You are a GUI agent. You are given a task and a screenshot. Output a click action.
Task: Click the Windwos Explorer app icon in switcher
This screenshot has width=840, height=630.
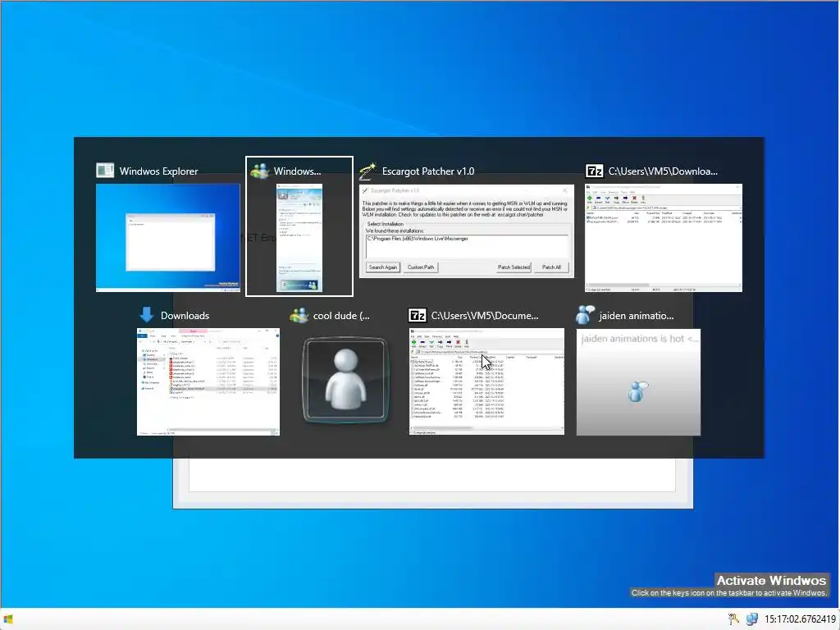(x=105, y=171)
